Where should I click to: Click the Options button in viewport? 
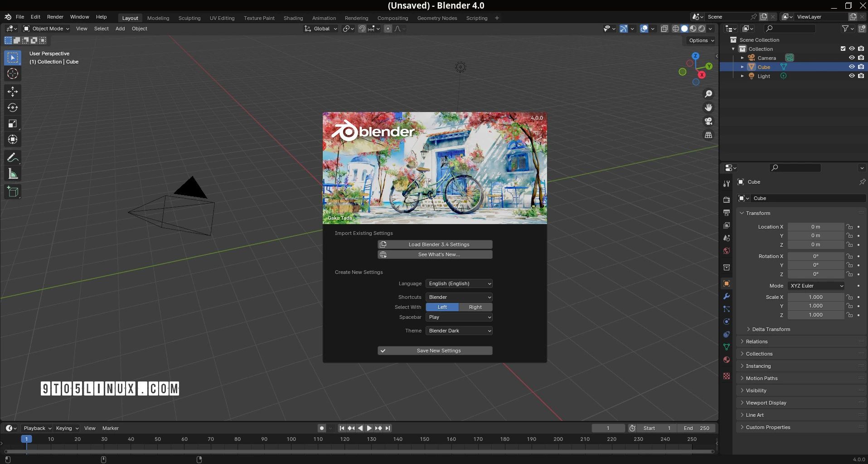point(701,40)
